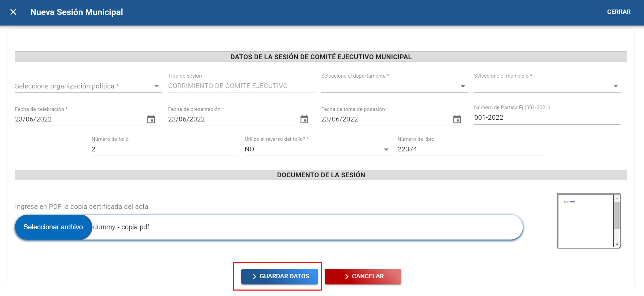The height and width of the screenshot is (296, 644).
Task: Change the reverso del folio selection
Action: click(317, 149)
